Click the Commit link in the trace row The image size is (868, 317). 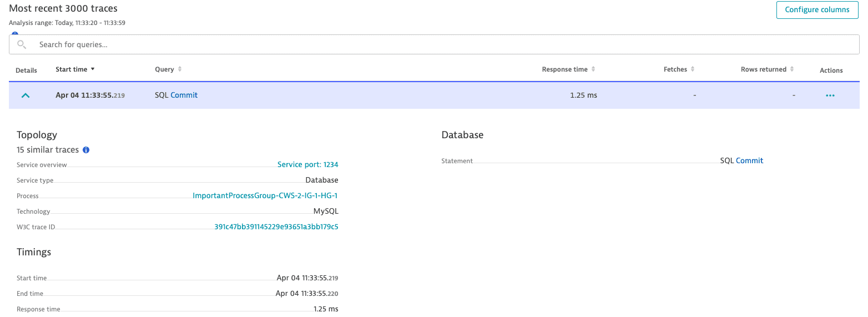(x=184, y=95)
